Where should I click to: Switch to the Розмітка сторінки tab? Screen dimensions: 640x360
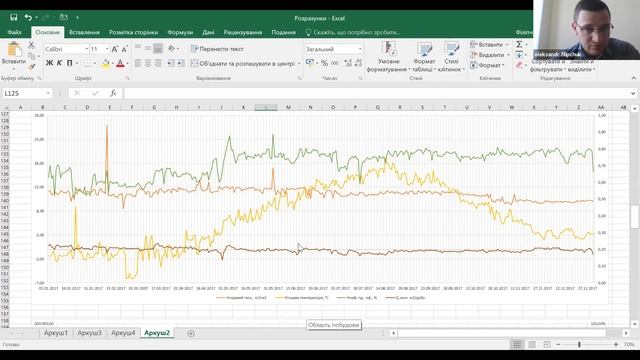133,32
